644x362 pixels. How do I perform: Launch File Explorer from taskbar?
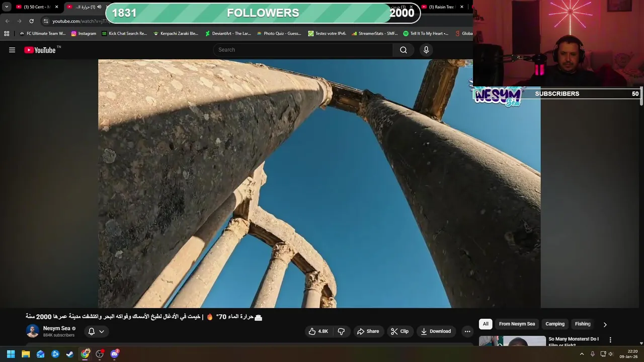pos(26,354)
